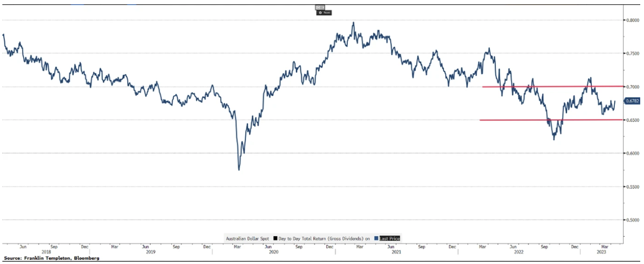644x264 pixels.
Task: Click the chart options icon at top
Action: point(318,7)
